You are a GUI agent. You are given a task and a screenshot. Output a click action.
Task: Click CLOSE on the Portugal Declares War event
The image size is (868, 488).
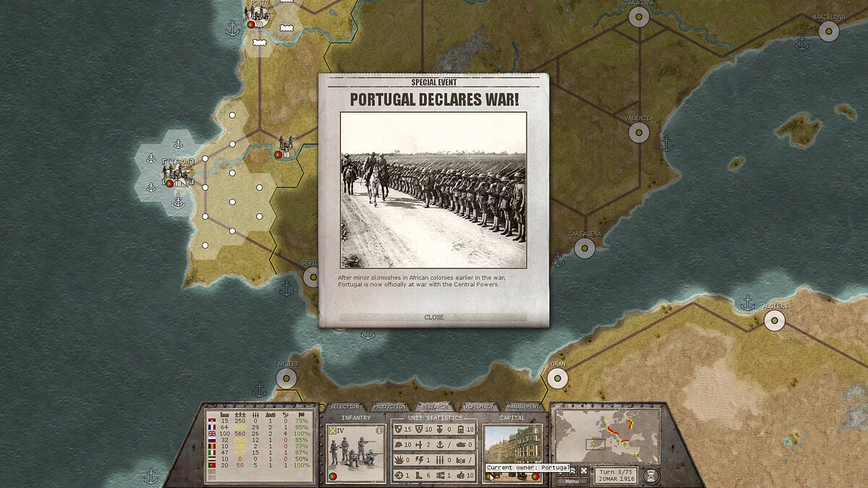pos(433,317)
